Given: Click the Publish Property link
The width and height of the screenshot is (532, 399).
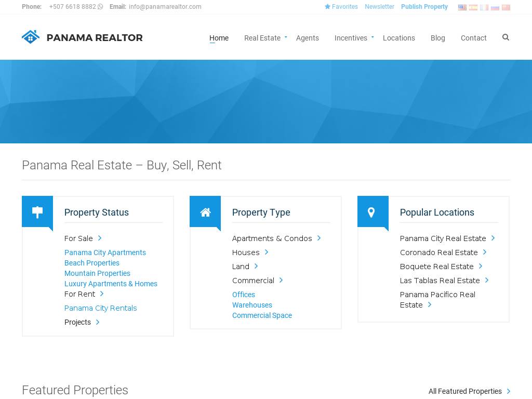Looking at the screenshot, I should [424, 7].
